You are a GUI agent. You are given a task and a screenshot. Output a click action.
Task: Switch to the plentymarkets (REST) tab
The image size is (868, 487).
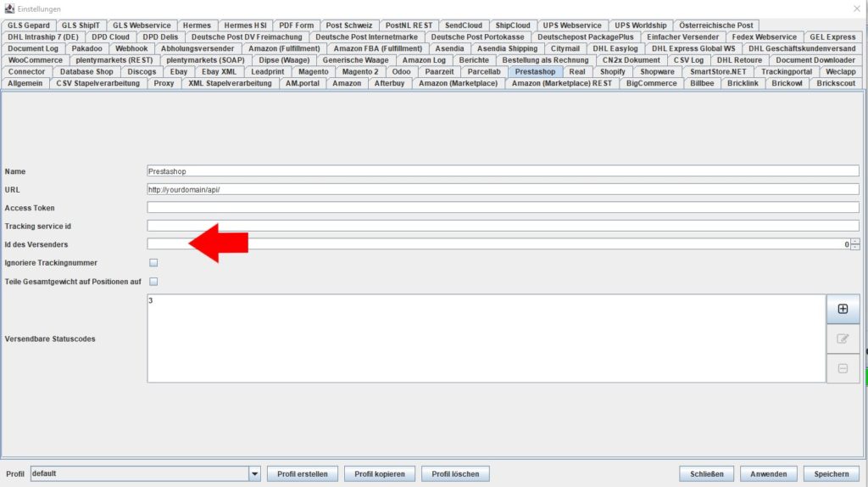point(114,60)
